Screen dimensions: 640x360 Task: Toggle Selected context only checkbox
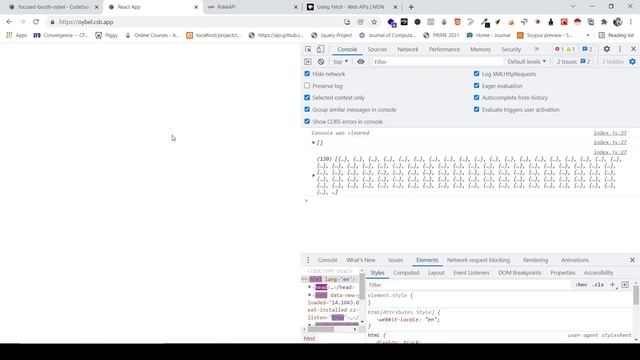click(x=307, y=98)
